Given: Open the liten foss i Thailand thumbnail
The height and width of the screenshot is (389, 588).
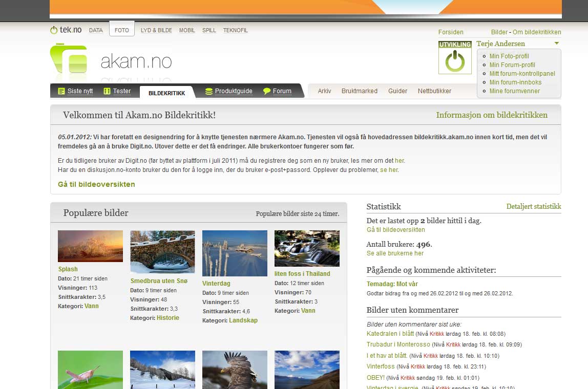Looking at the screenshot, I should 307,248.
